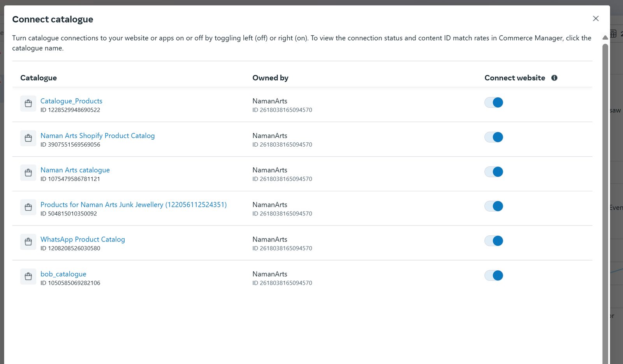This screenshot has width=623, height=364.
Task: Click the bag icon beside Products for Naman Arts Junk Jewellery
Action: coord(28,207)
